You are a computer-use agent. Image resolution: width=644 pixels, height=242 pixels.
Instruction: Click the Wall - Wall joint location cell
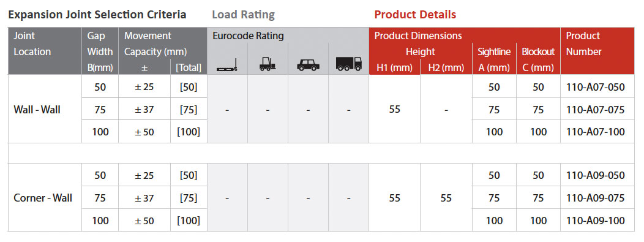coord(45,109)
